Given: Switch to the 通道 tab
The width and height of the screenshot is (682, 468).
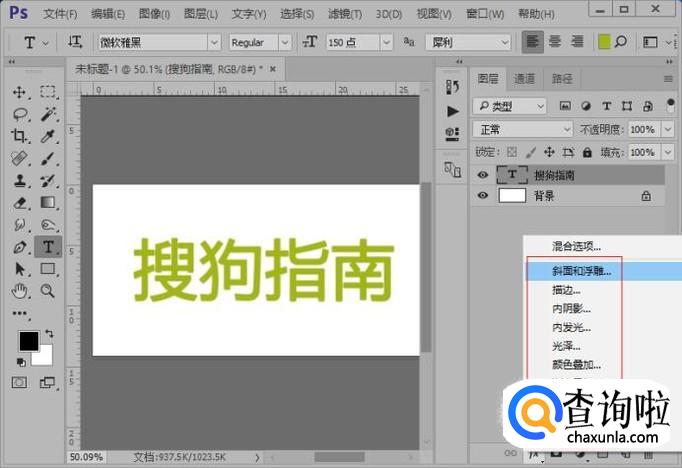Looking at the screenshot, I should tap(524, 79).
